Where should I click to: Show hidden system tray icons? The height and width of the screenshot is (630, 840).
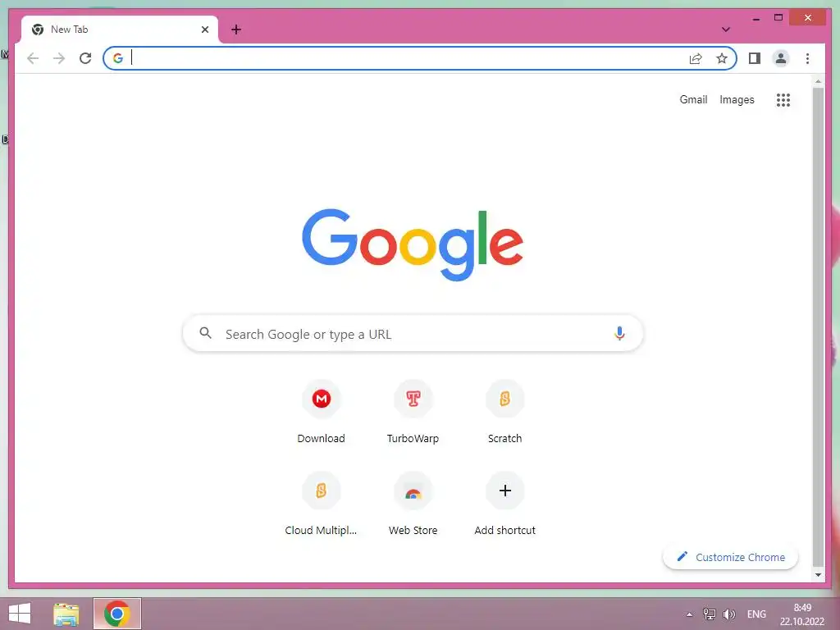coord(689,614)
